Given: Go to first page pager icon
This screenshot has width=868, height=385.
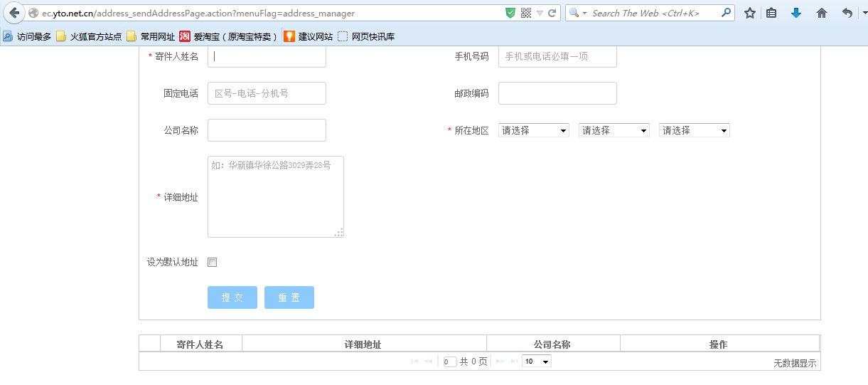Looking at the screenshot, I should pyautogui.click(x=415, y=362).
